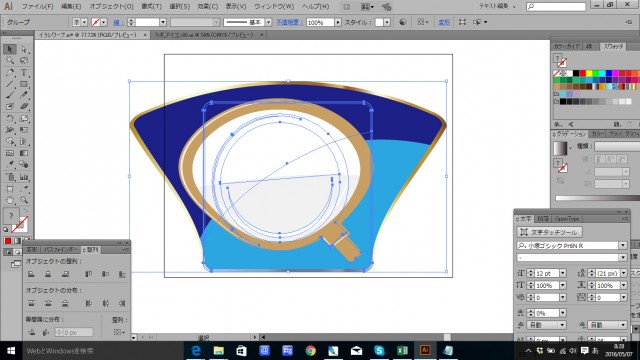Screen dimensions: 640x360
Task: Select the Pen tool
Action: 10,72
